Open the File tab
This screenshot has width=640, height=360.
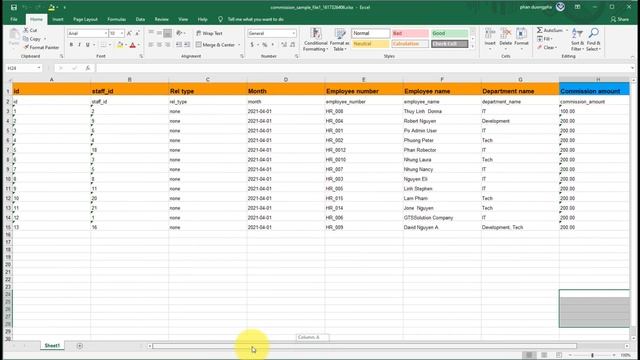pos(14,19)
